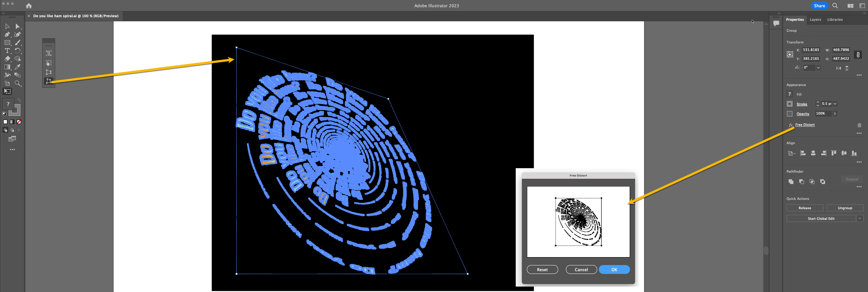The width and height of the screenshot is (868, 292).
Task: Select the Gradient tool
Action: (7, 66)
